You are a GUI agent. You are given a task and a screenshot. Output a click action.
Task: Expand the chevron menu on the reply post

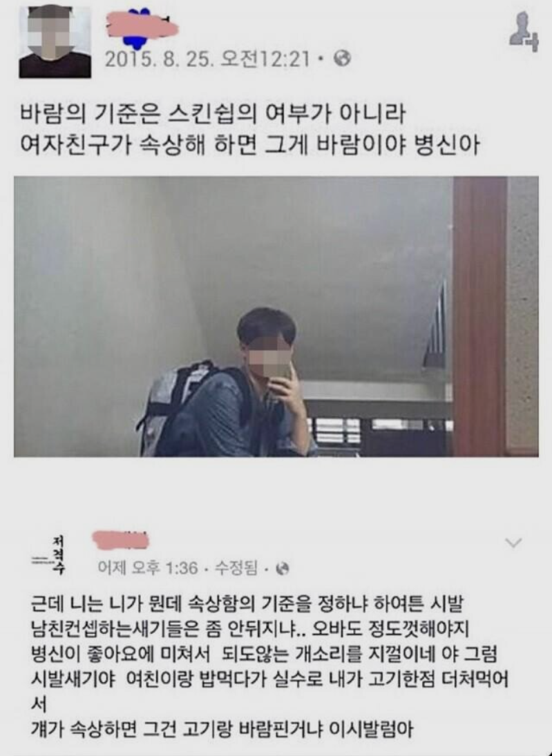pyautogui.click(x=513, y=543)
